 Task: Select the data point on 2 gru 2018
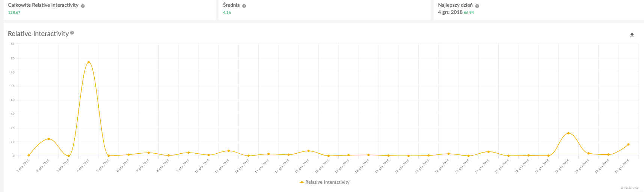click(x=48, y=139)
